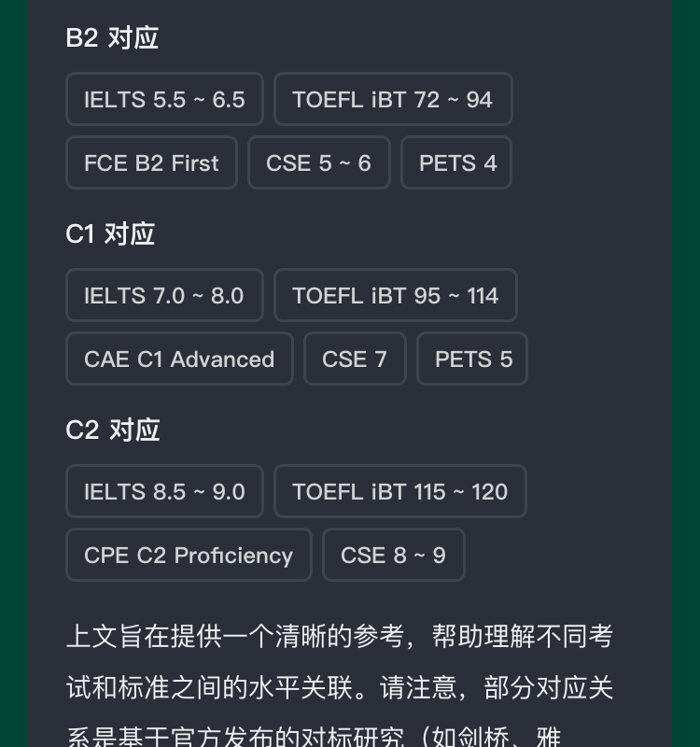Click the CSE 8 ~ 9 chip

point(393,555)
